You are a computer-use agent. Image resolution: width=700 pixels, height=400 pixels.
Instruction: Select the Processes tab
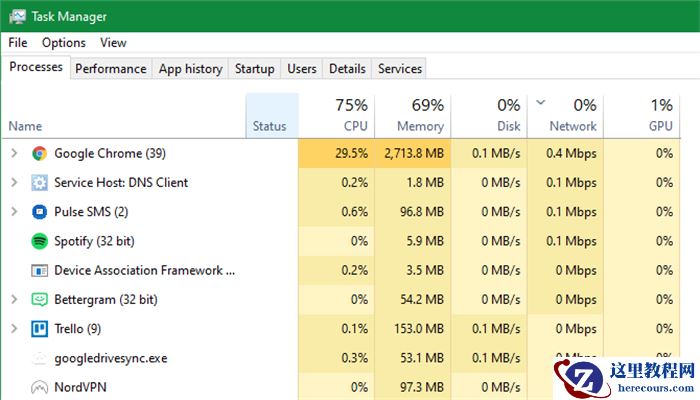36,67
